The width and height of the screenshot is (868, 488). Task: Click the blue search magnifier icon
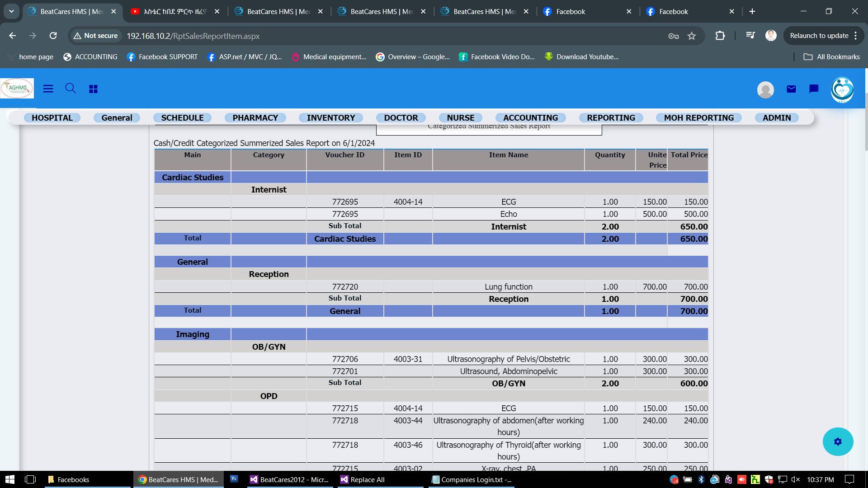(x=71, y=88)
